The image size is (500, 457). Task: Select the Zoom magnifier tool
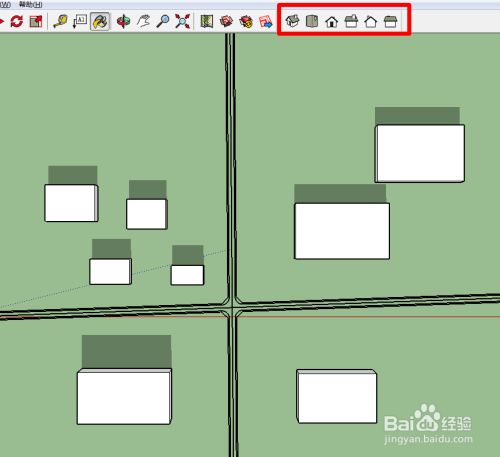coord(163,21)
